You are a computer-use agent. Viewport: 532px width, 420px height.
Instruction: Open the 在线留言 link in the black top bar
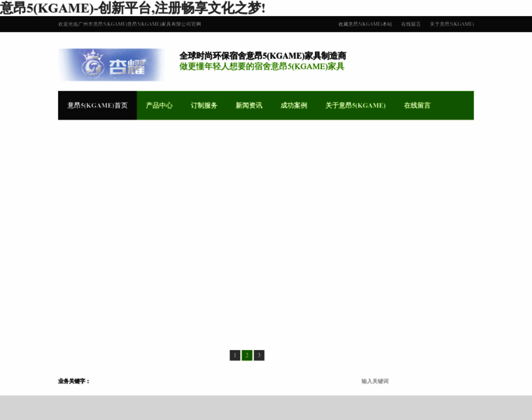pyautogui.click(x=411, y=24)
